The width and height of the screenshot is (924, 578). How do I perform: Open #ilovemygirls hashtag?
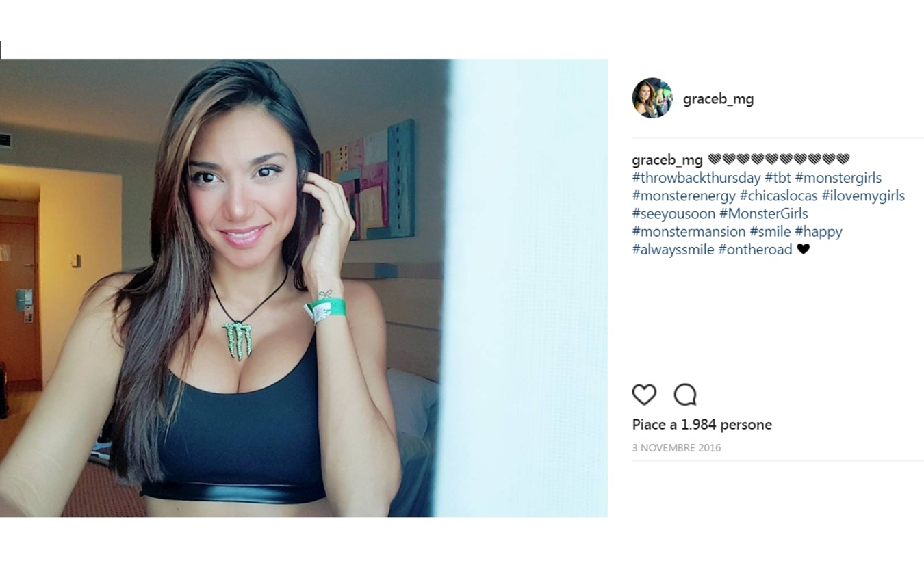(x=863, y=196)
